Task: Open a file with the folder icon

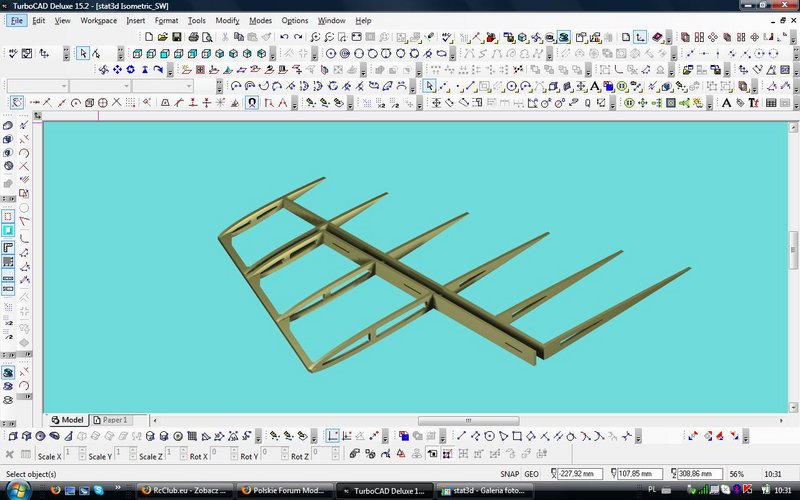Action: (163, 37)
